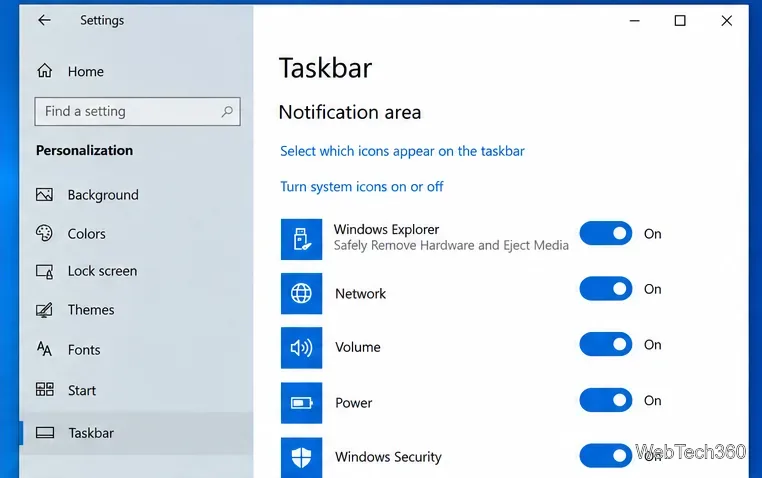Click the Taskbar sidebar icon
This screenshot has height=478, width=762.
pyautogui.click(x=45, y=432)
